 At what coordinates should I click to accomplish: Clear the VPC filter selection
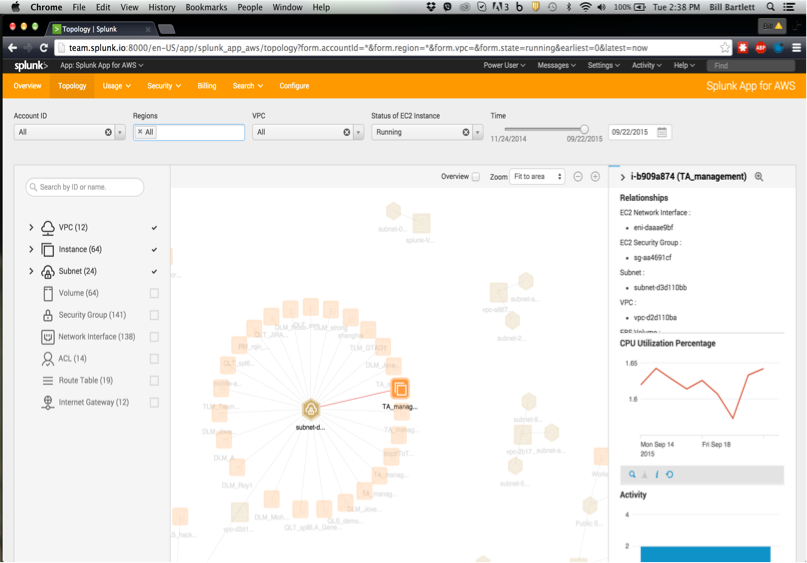point(346,132)
